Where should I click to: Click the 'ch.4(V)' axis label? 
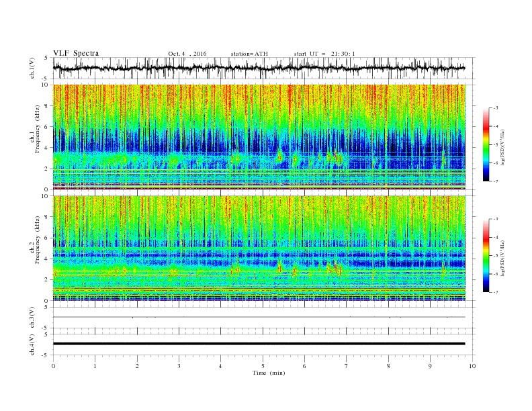[x=32, y=345]
